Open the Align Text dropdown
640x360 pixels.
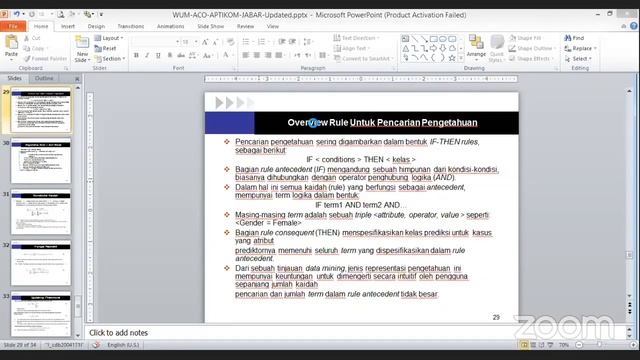click(x=351, y=48)
